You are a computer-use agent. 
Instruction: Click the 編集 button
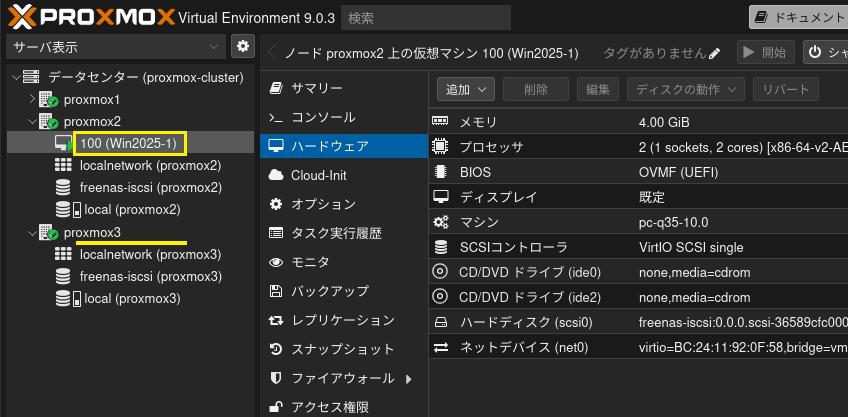598,89
